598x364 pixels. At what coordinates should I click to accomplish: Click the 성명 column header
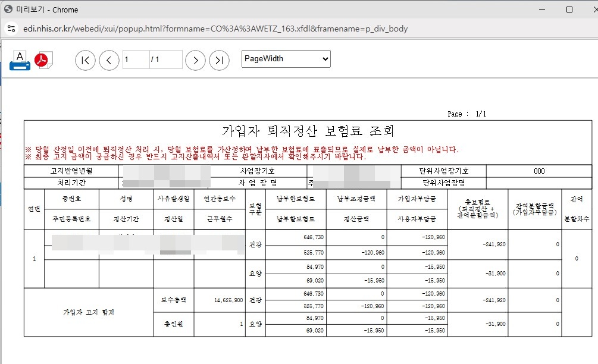click(x=126, y=199)
